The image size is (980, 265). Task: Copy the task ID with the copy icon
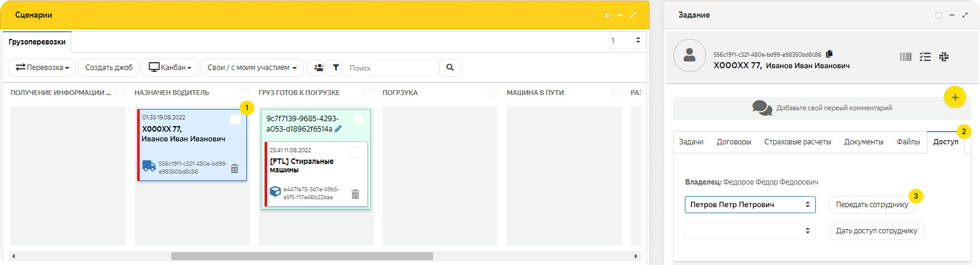click(x=829, y=54)
